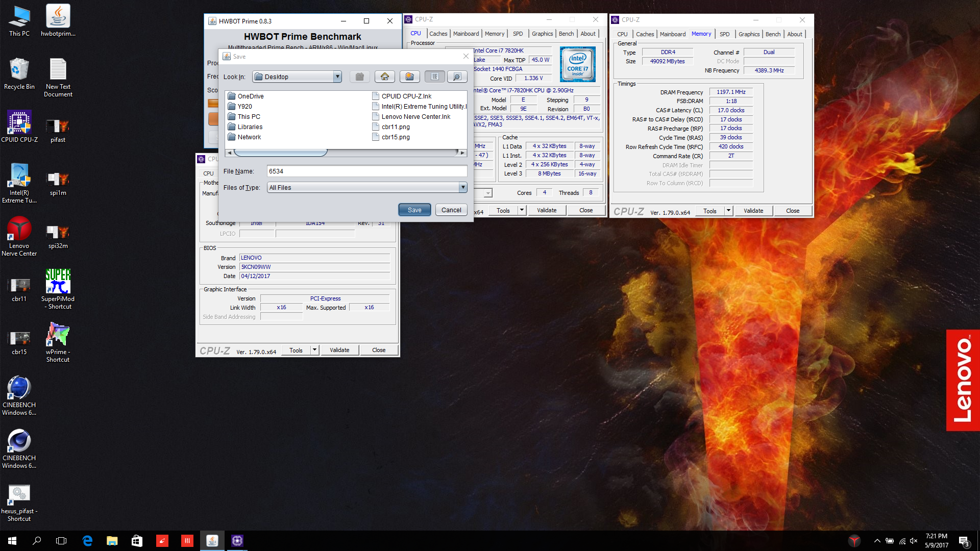Go to home folder in Save dialog
The height and width of the screenshot is (551, 980).
pyautogui.click(x=385, y=77)
